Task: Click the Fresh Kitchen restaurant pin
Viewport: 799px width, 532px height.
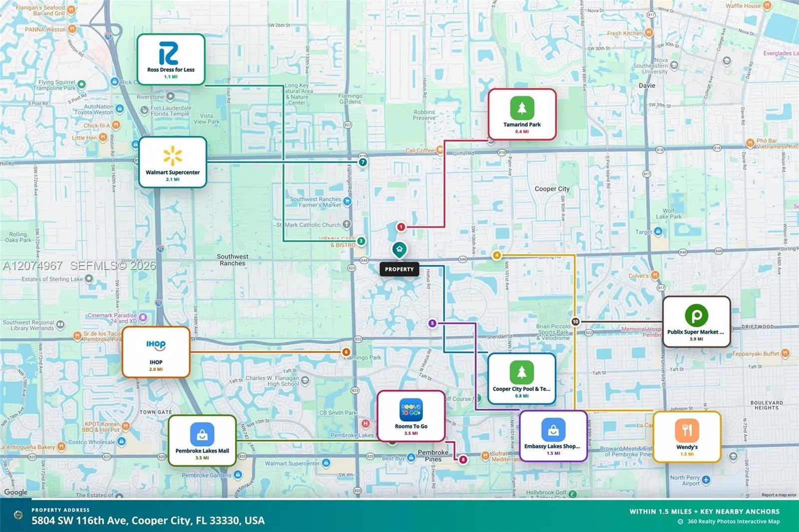Action: [649, 33]
